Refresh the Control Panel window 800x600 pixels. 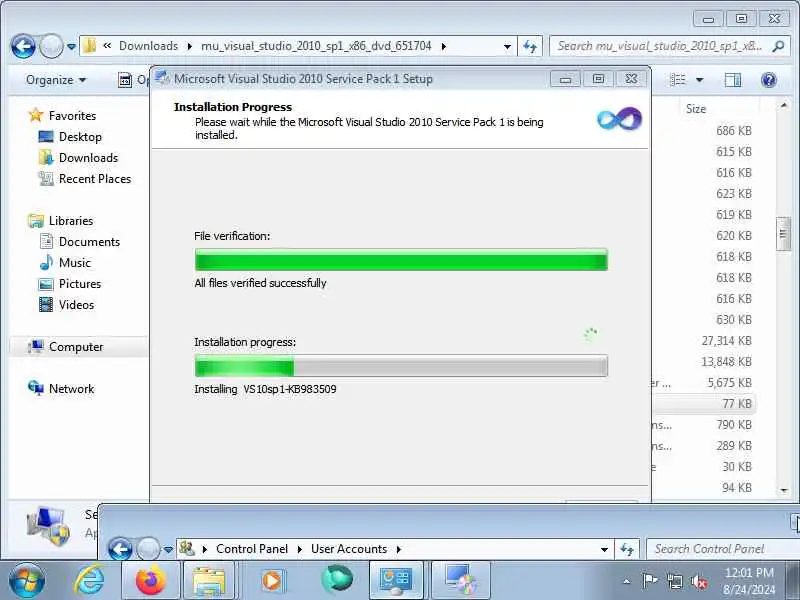[x=627, y=549]
